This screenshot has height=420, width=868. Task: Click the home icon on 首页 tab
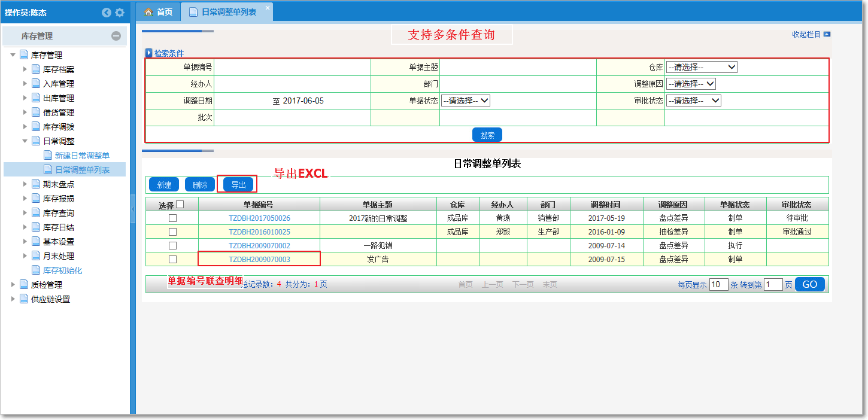point(148,12)
